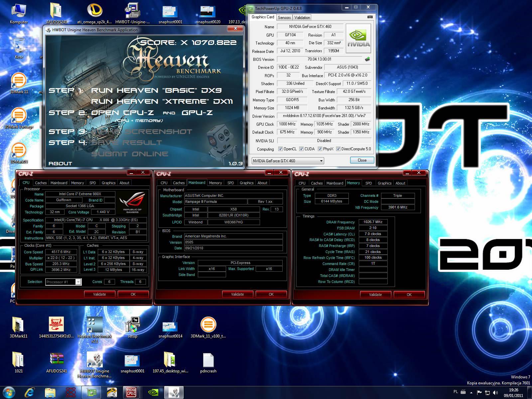The image size is (532, 399).
Task: Open Caches tab in the CPU-Z processor window
Action: coord(41,183)
